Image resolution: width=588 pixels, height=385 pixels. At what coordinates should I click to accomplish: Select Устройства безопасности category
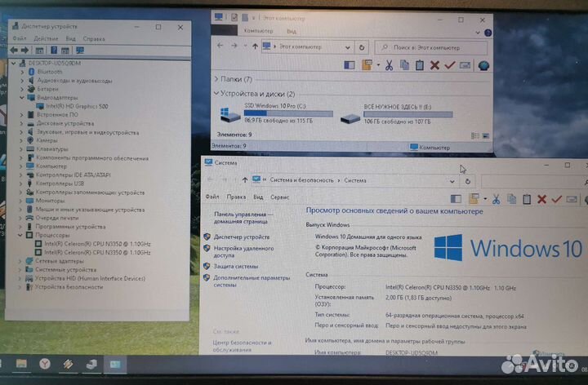[69, 287]
